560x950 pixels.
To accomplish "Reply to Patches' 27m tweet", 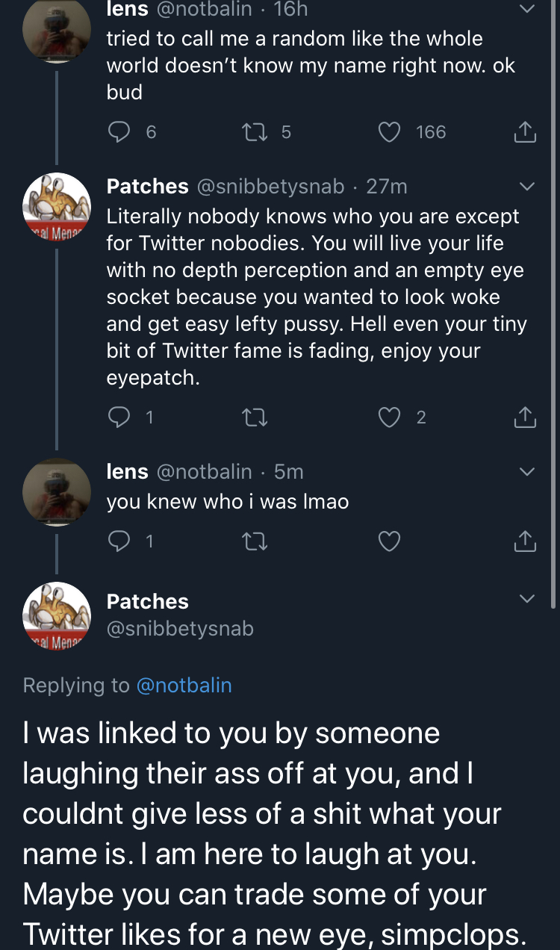I will [x=119, y=417].
